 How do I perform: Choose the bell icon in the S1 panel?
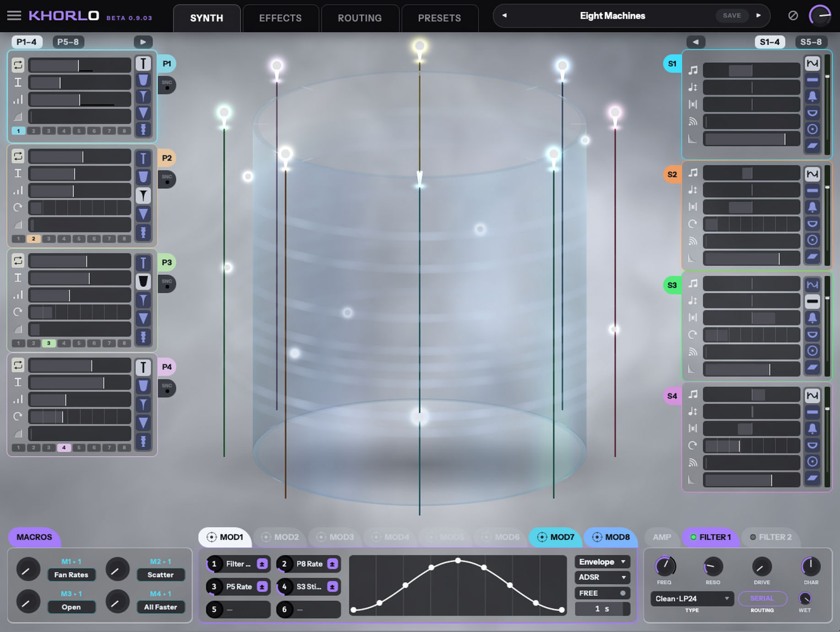(812, 97)
